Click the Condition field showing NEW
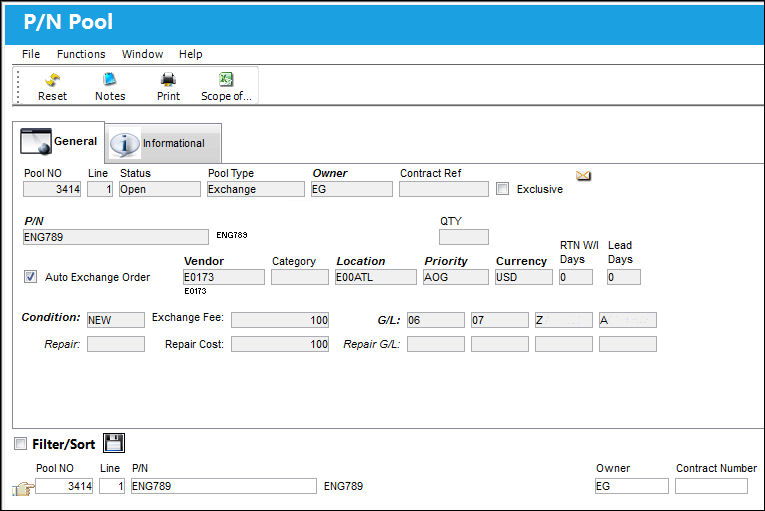The width and height of the screenshot is (765, 511). tap(116, 320)
